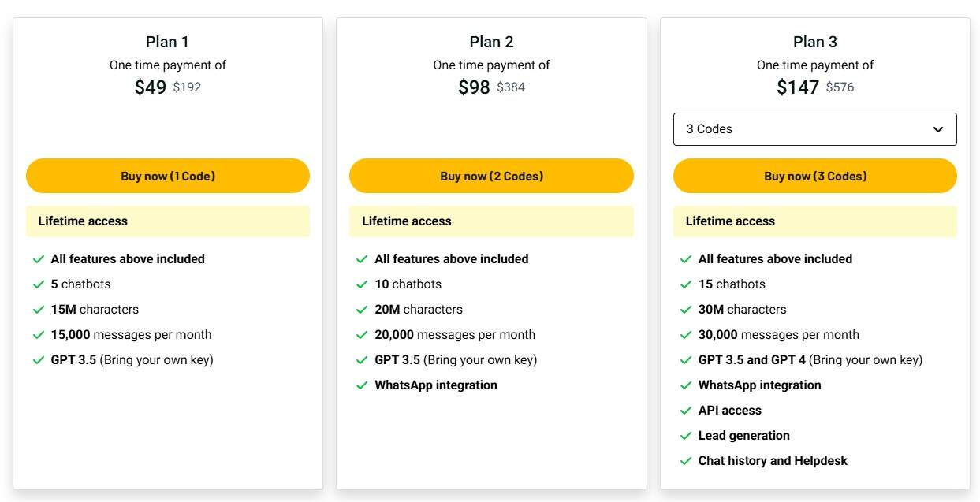Click the "Buy now (1 Code)" button
The width and height of the screenshot is (980, 502).
pos(167,175)
